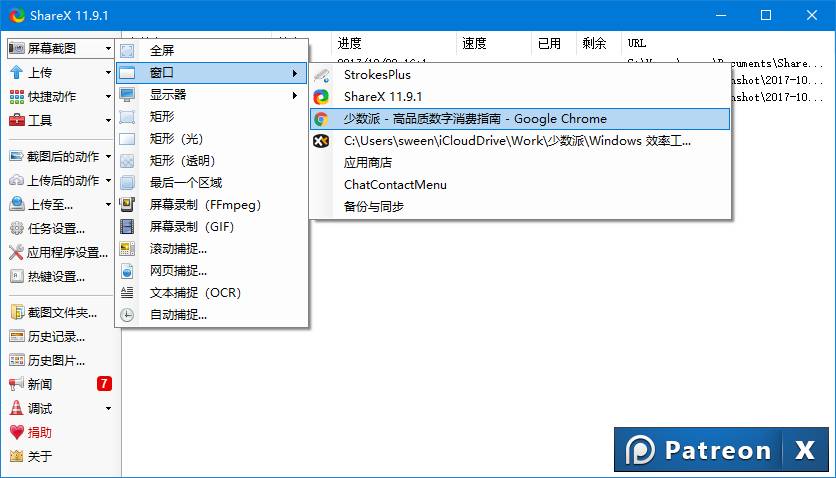Click the Remaining (剩余) column header

click(x=599, y=43)
